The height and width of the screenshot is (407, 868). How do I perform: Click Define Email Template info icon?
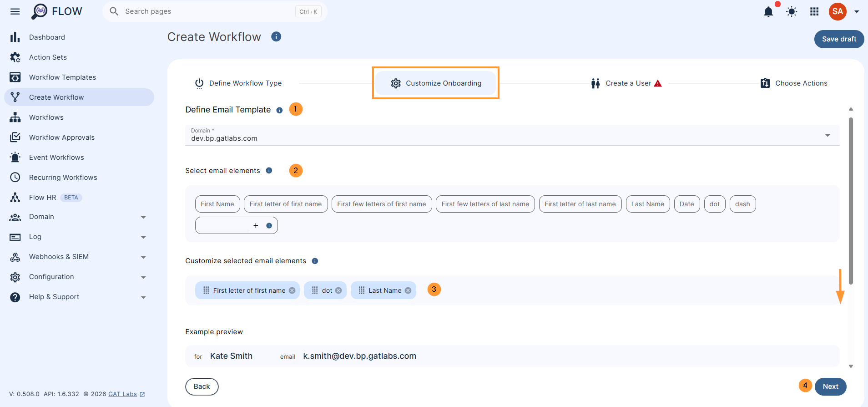pyautogui.click(x=279, y=110)
